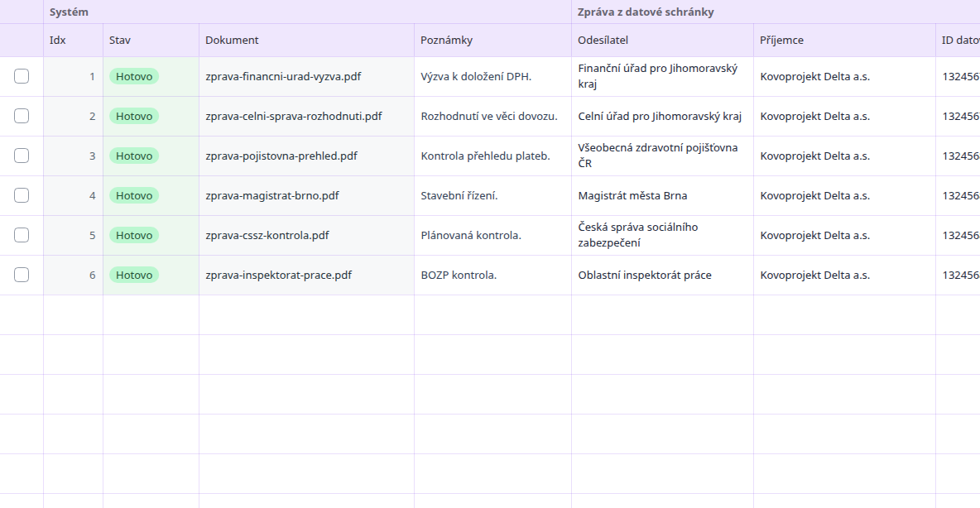Click the Hotovo status badge in row 6
The image size is (980, 508).
point(134,275)
